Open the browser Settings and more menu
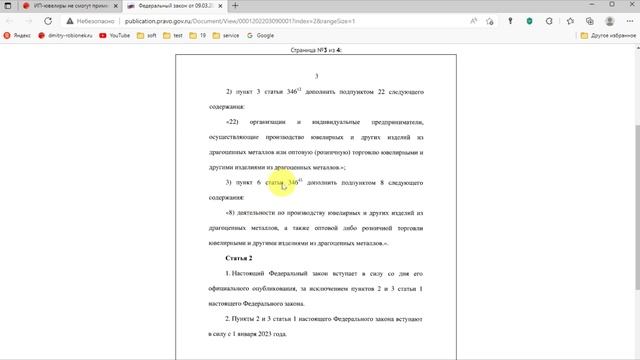Viewport: 640px width, 360px height. (x=629, y=21)
